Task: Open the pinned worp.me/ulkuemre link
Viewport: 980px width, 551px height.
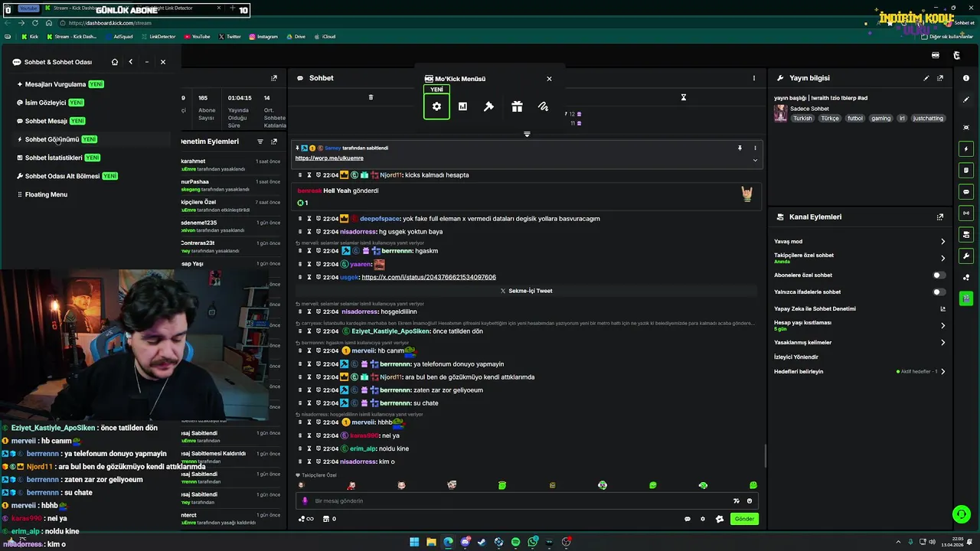Action: [329, 158]
